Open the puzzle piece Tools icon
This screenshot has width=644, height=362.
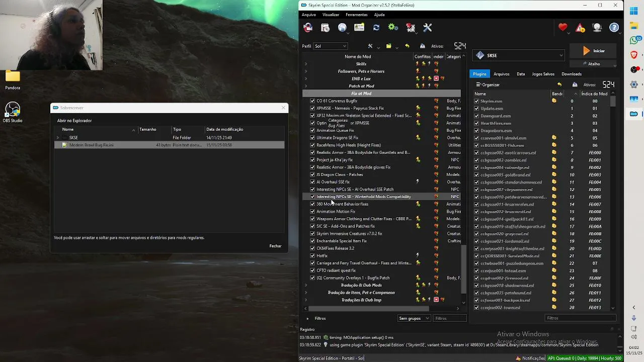(411, 28)
